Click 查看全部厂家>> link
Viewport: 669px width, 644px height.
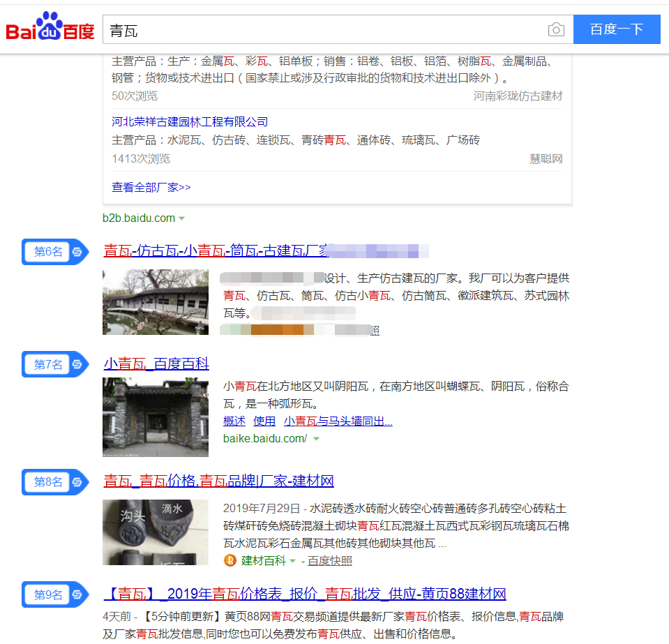point(151,188)
